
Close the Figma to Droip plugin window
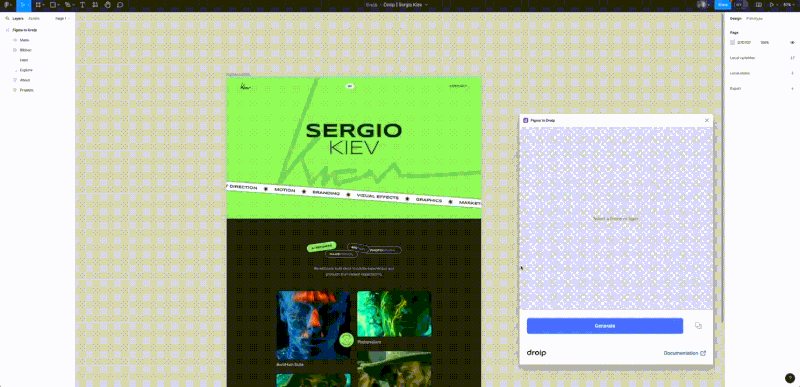707,120
